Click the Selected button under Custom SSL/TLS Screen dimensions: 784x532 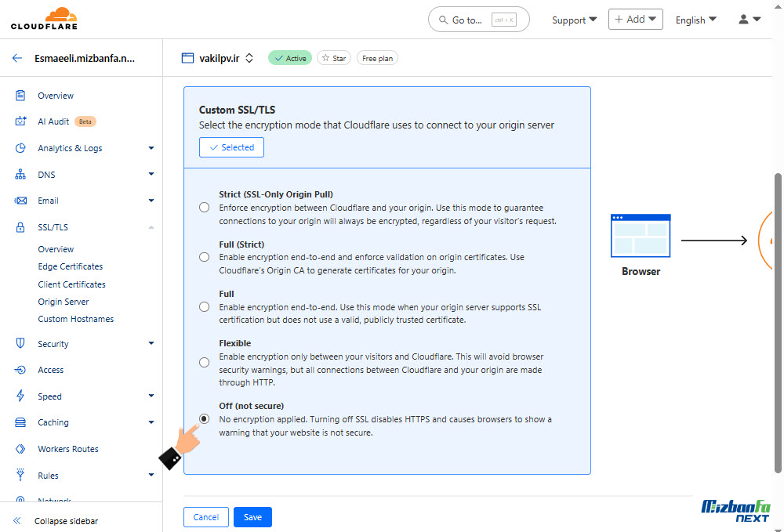click(231, 147)
